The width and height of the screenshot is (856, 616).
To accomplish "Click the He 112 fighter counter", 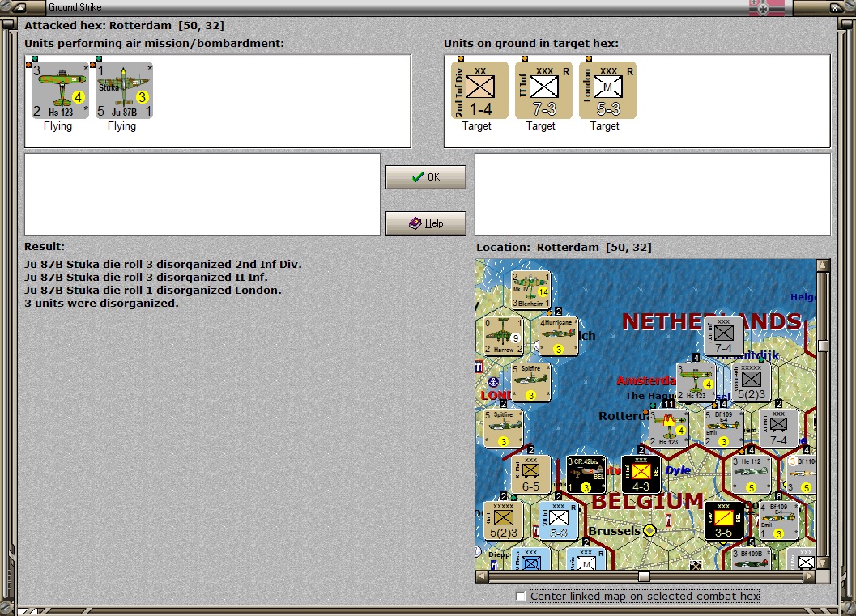I will 752,474.
